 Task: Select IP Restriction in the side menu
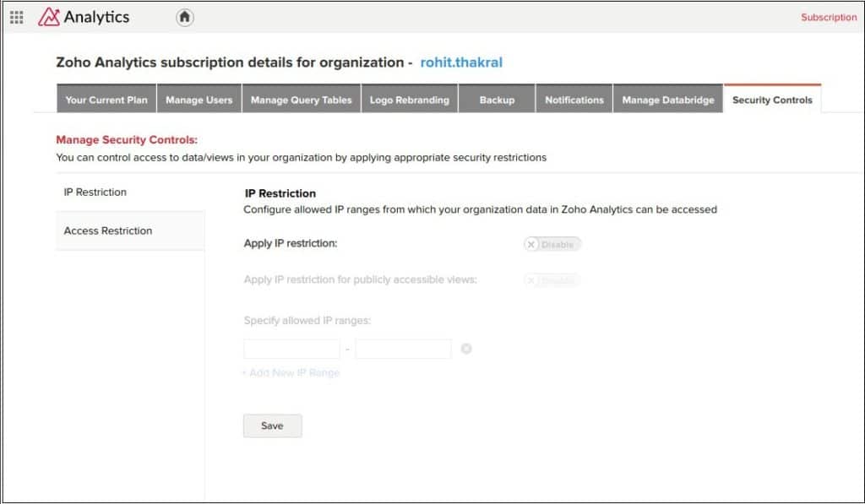tap(130, 192)
